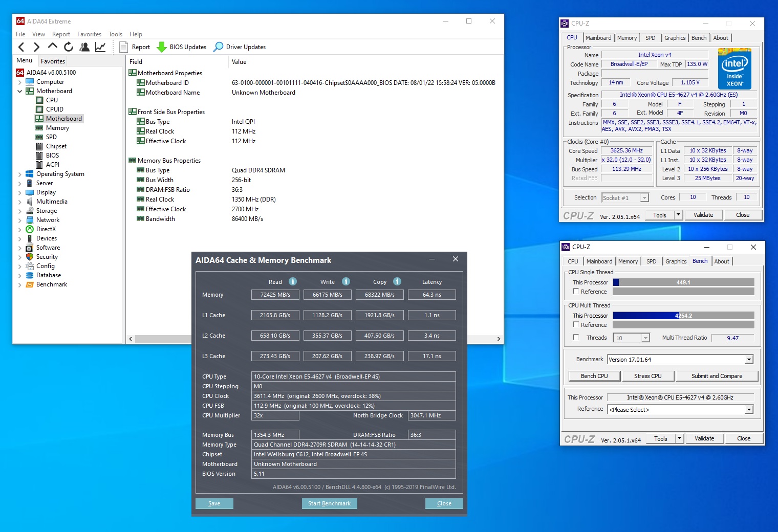Click the Bench CPU button

[x=594, y=376]
